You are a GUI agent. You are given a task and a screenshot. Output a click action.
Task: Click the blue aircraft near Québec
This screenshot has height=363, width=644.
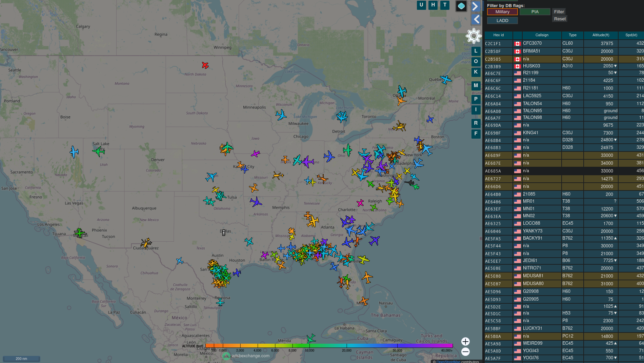446,80
